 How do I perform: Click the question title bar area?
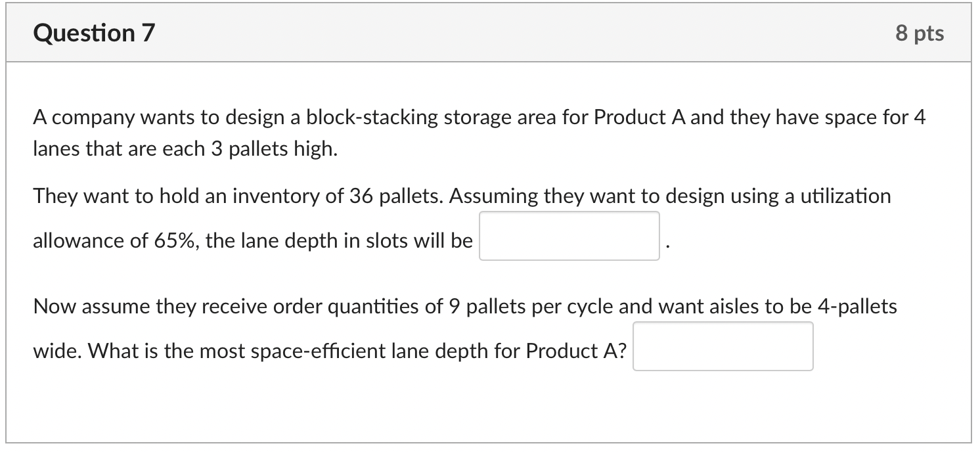490,32
